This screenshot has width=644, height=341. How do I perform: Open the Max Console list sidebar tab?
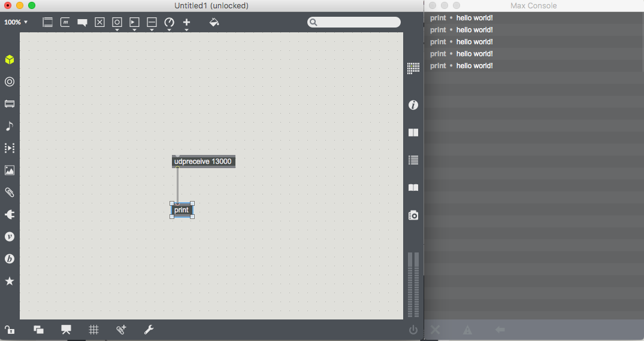point(413,160)
